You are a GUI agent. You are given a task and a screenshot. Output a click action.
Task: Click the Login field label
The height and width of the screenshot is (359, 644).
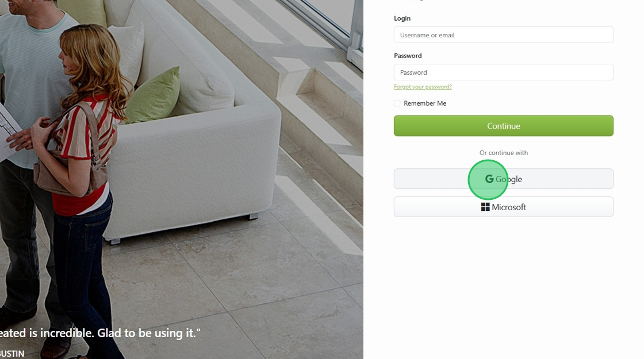402,18
